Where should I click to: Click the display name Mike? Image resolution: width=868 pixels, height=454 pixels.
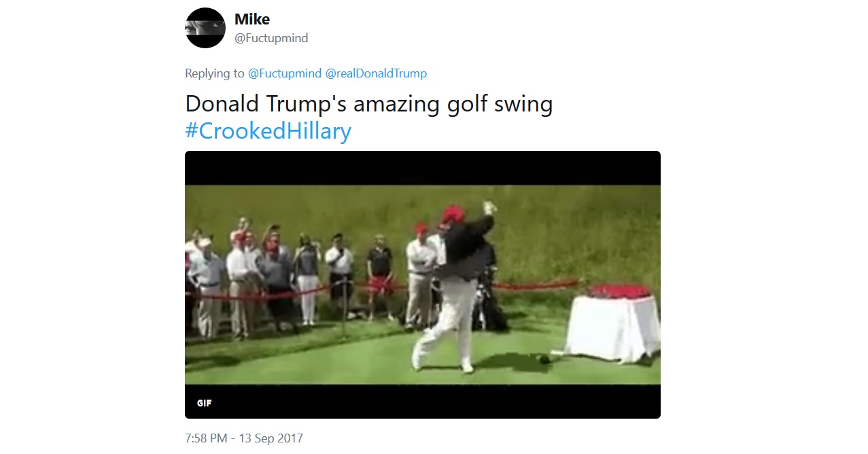pyautogui.click(x=252, y=19)
